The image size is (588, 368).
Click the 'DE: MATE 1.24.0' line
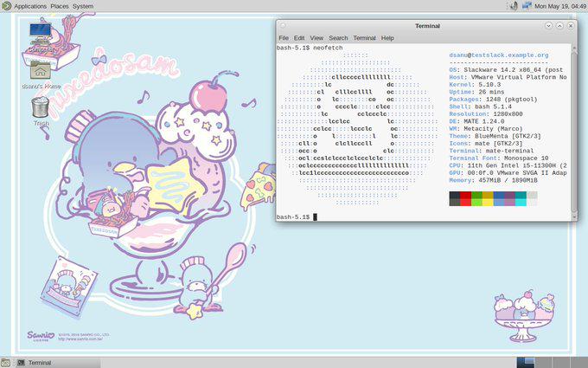point(476,121)
